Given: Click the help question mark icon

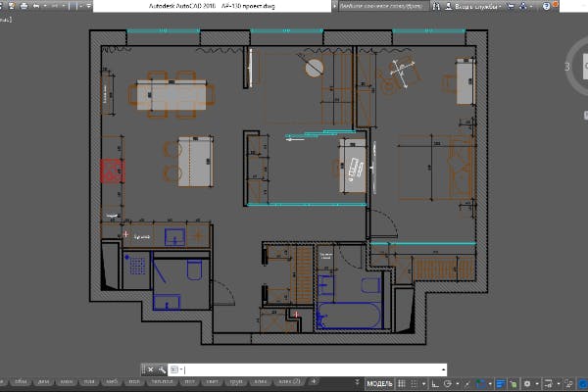Looking at the screenshot, I should click(572, 5).
